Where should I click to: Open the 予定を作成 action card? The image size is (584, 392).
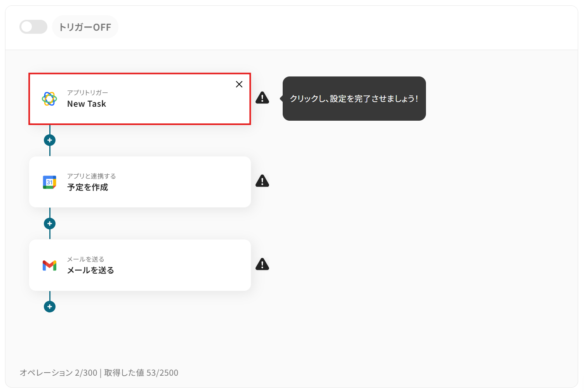point(140,182)
